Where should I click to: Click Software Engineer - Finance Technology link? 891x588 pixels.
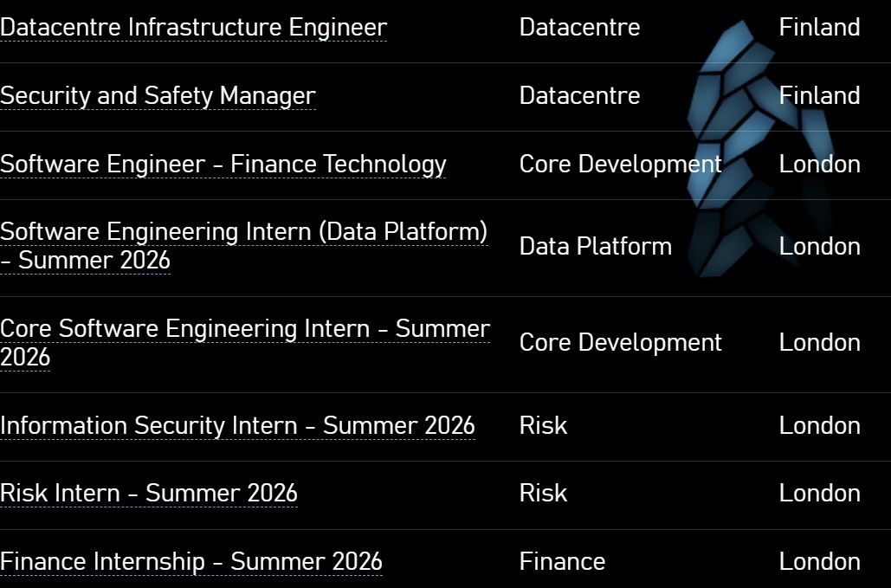pyautogui.click(x=223, y=165)
